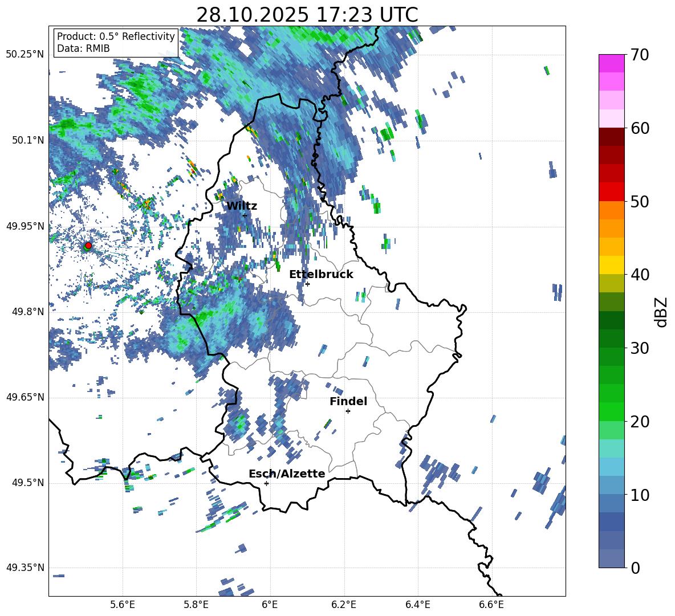Screen dimensions: 675x616
Task: Click the 6.6°E longitude label
Action: tap(491, 605)
